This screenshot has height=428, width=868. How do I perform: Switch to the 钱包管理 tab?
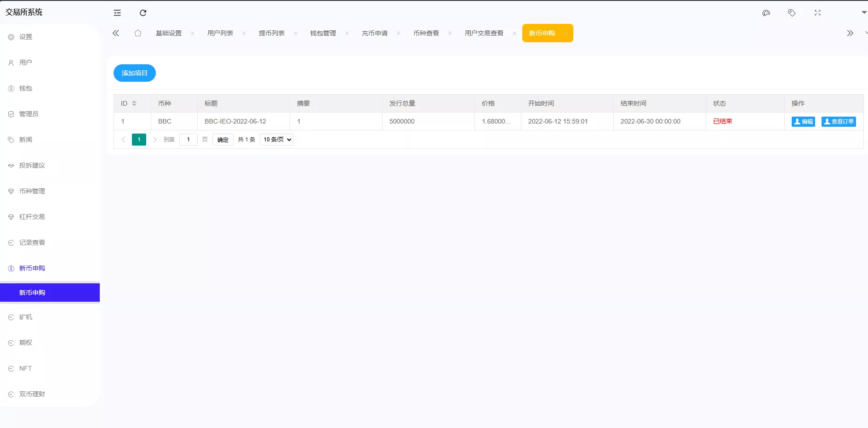[x=323, y=33]
